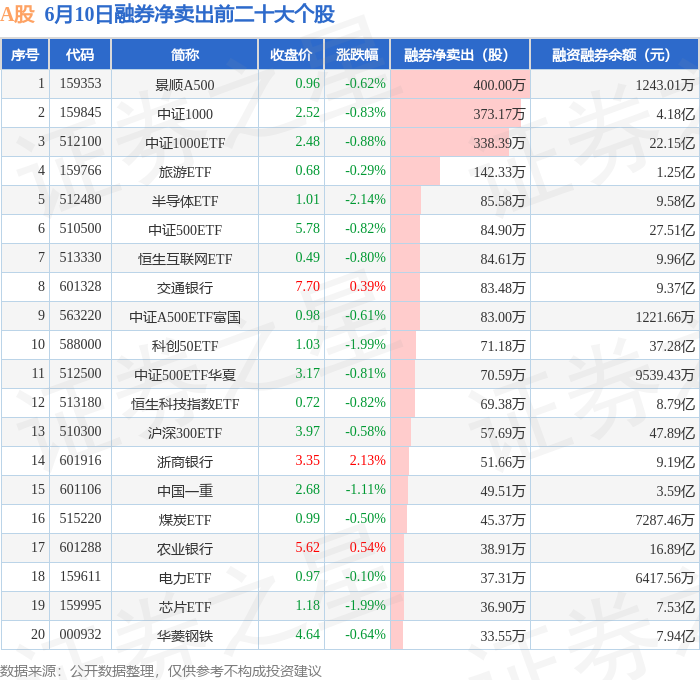This screenshot has height=680, width=700.
Task: Select stock code 000932
Action: [x=80, y=634]
